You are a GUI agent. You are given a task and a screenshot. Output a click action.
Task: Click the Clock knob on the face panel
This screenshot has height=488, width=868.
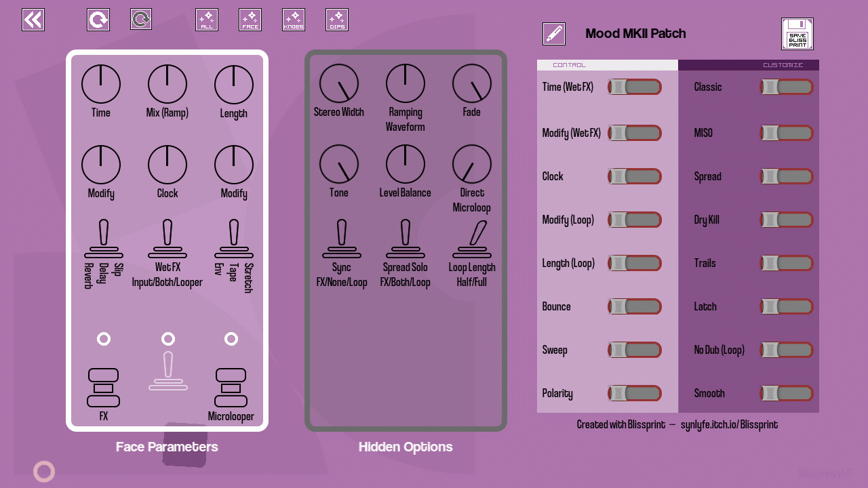click(x=167, y=165)
